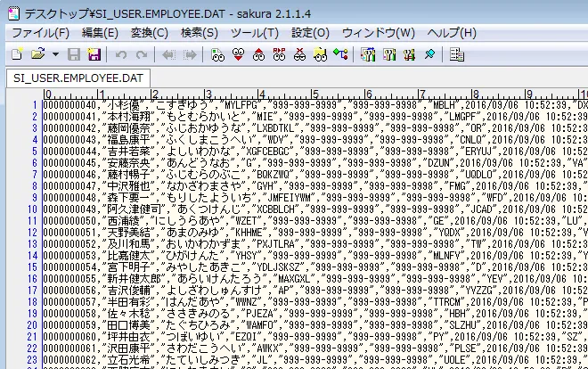Click the outline analysis tree icon
588x369 pixels.
(x=340, y=54)
